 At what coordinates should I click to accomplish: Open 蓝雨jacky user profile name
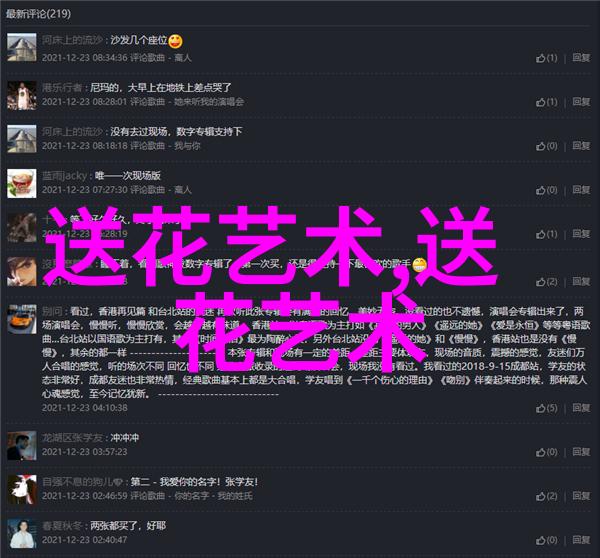click(64, 176)
